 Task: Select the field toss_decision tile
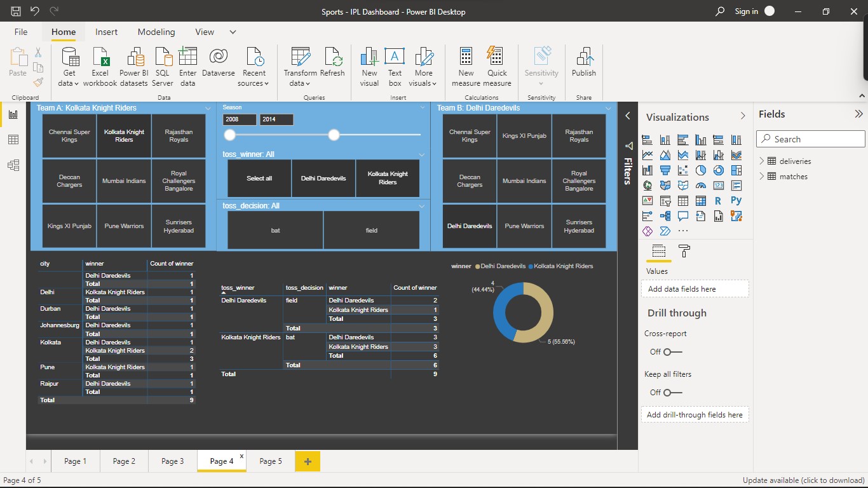[x=372, y=230]
